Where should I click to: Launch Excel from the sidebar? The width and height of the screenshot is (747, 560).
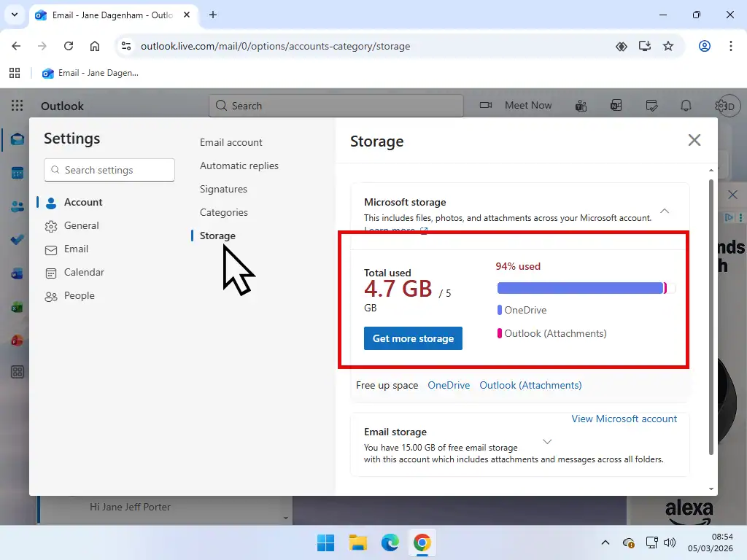pos(17,306)
